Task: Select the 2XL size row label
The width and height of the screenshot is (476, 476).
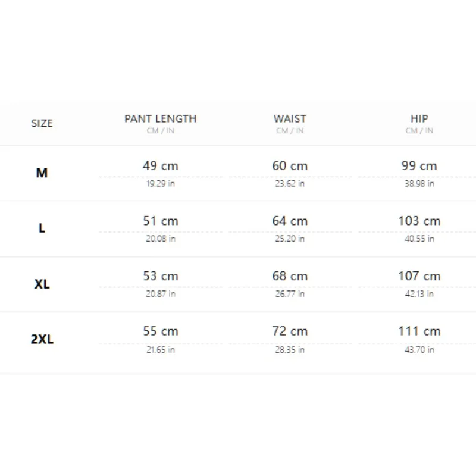Action: (42, 339)
